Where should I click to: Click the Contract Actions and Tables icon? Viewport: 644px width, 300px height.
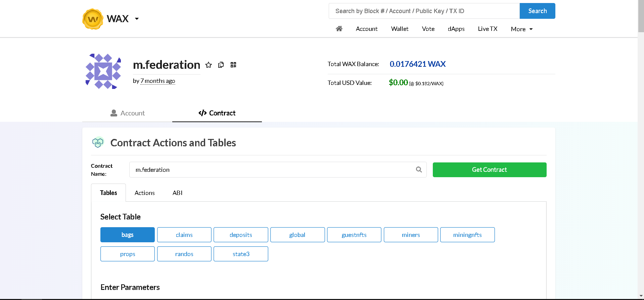coord(98,143)
